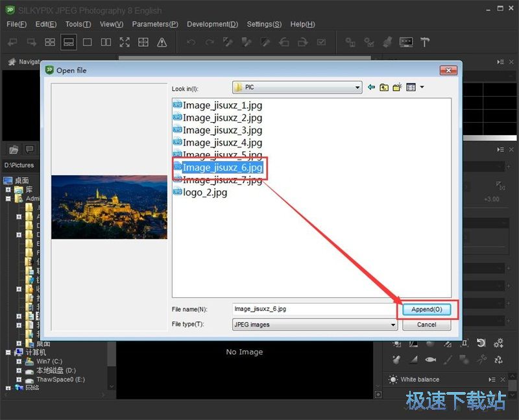Click the fullscreen expand arrows toolbar icon
This screenshot has width=519, height=420.
pos(125,42)
